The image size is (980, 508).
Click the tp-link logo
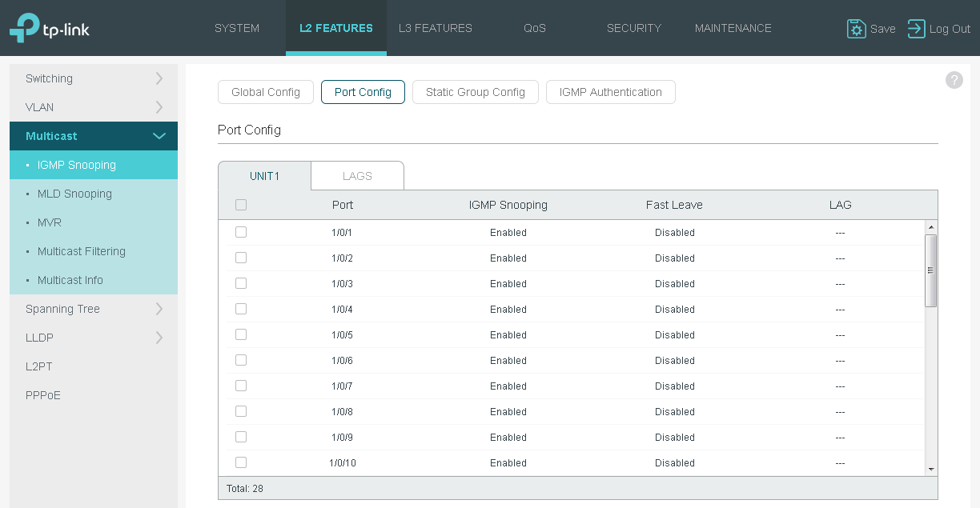pos(50,28)
